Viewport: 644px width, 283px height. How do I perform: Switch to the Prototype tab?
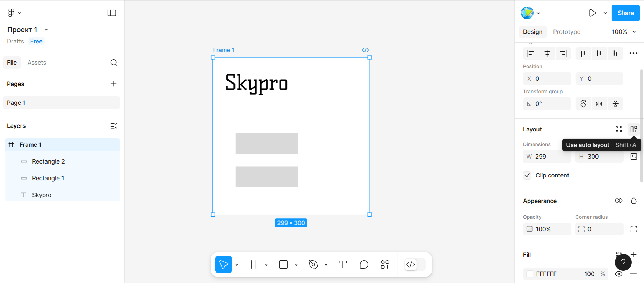pos(567,32)
